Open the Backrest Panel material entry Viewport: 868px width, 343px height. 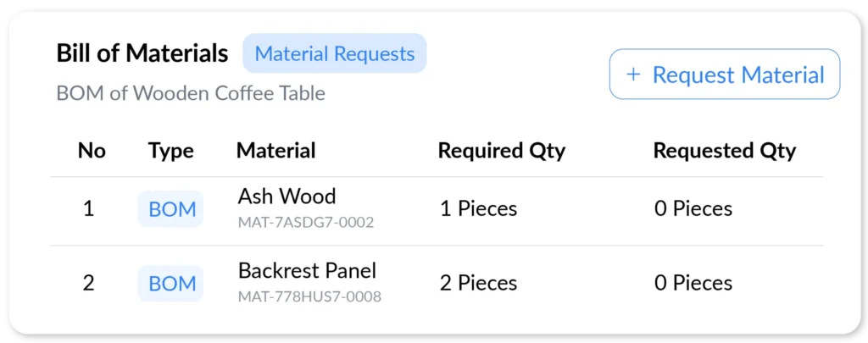click(x=307, y=270)
